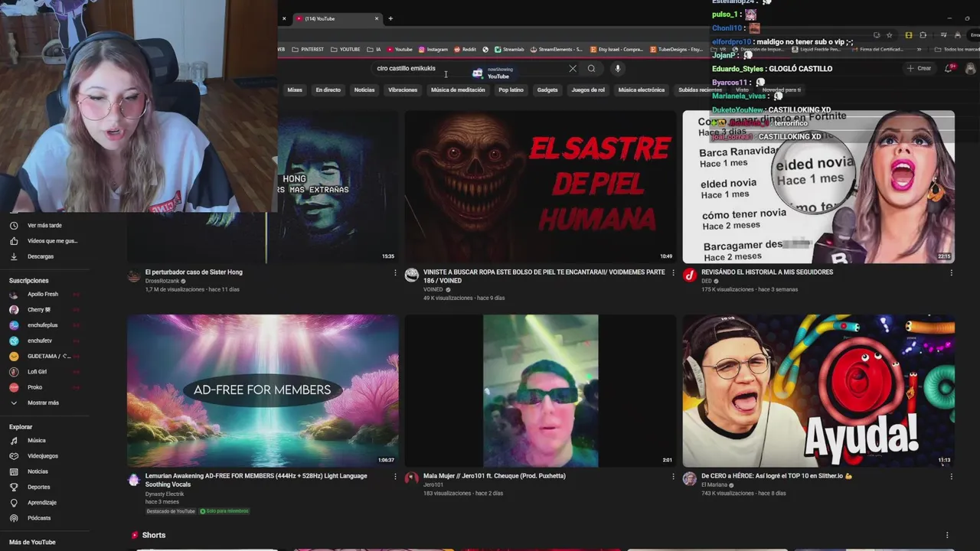980x551 pixels.
Task: Open Aprendizaje lightbulb icon in sidebar
Action: point(14,503)
